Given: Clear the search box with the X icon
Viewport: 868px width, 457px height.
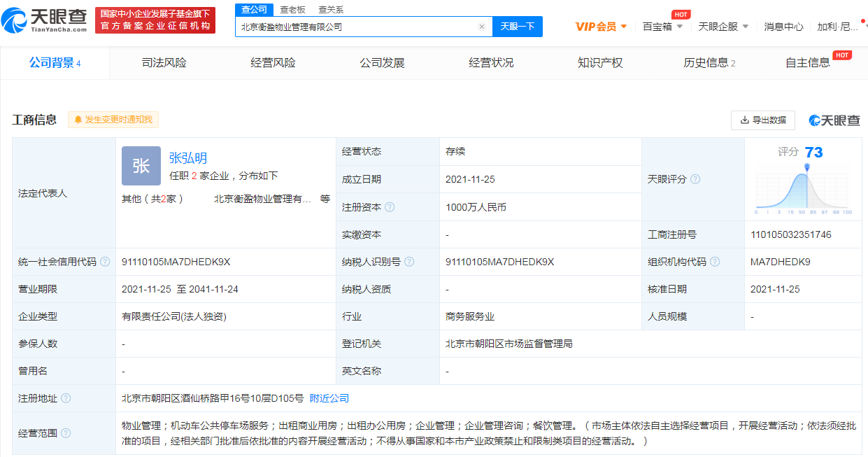Looking at the screenshot, I should click(481, 27).
